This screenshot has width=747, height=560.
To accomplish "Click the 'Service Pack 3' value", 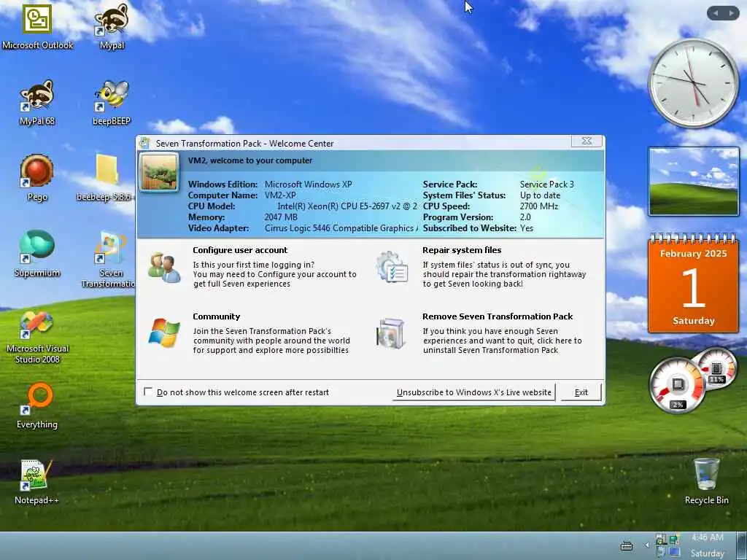I will pyautogui.click(x=547, y=184).
